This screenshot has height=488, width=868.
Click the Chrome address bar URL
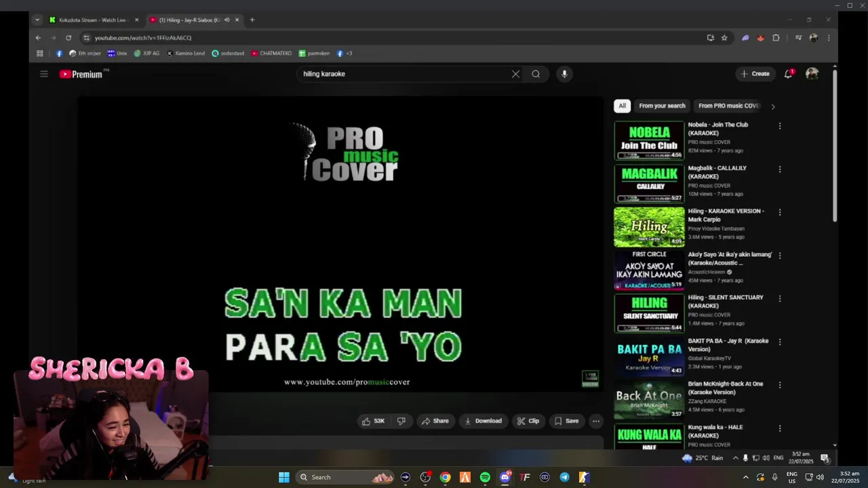coord(143,38)
